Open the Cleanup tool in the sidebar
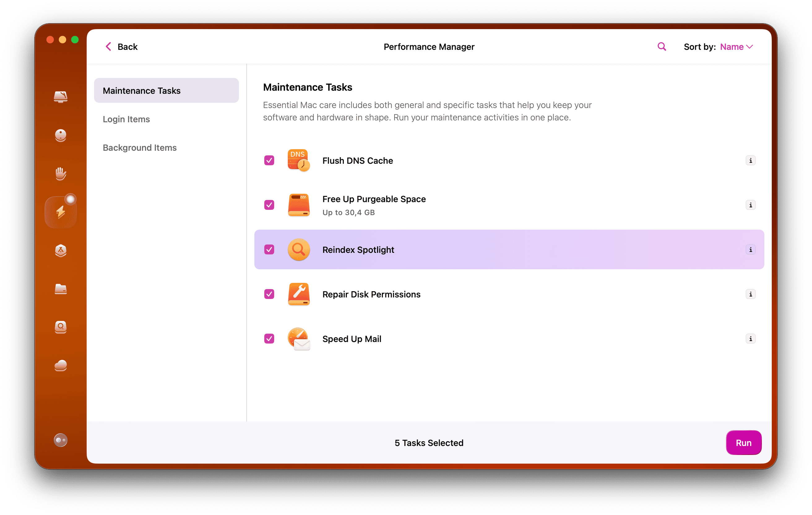The image size is (812, 515). click(61, 97)
